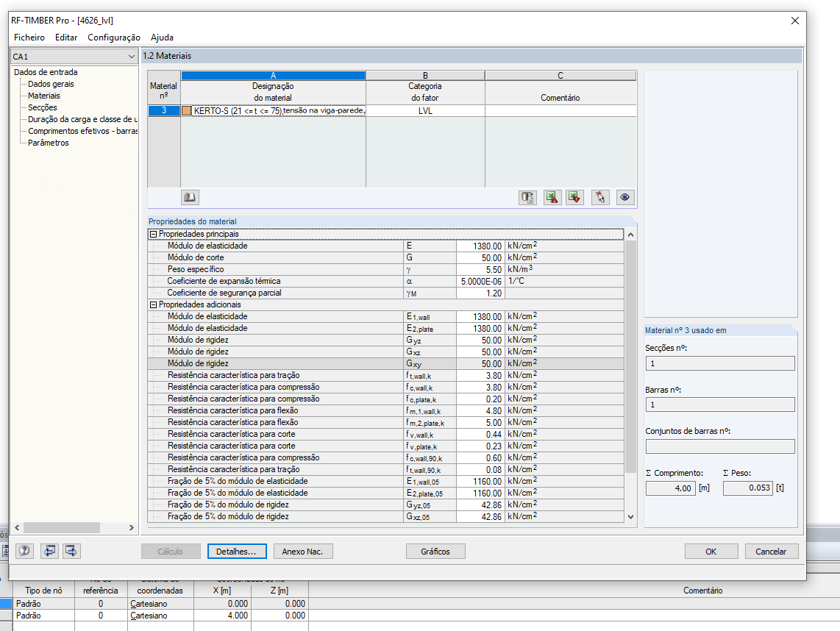
Task: Click the fv,plate,k shear value 0.23
Action: pos(480,446)
